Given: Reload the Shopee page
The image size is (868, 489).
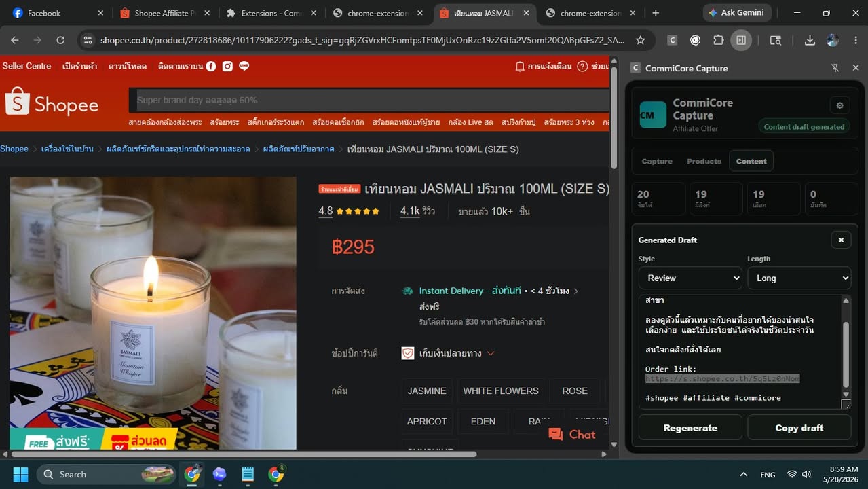Looking at the screenshot, I should [x=60, y=40].
